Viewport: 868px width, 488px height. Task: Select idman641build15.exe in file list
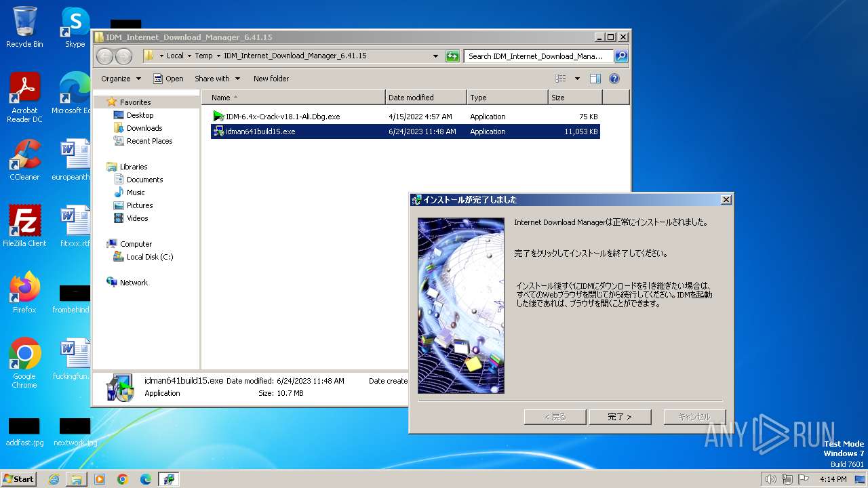pos(406,131)
